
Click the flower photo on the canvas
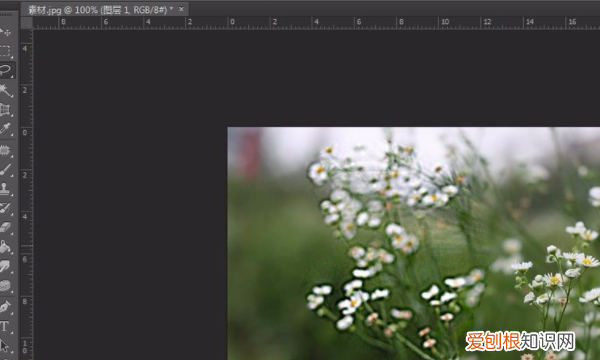tap(414, 243)
